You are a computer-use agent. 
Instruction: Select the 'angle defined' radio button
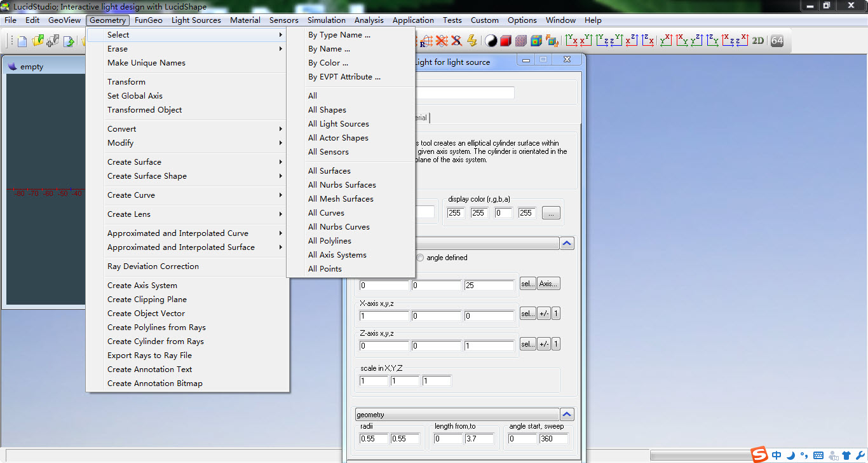[x=421, y=258]
